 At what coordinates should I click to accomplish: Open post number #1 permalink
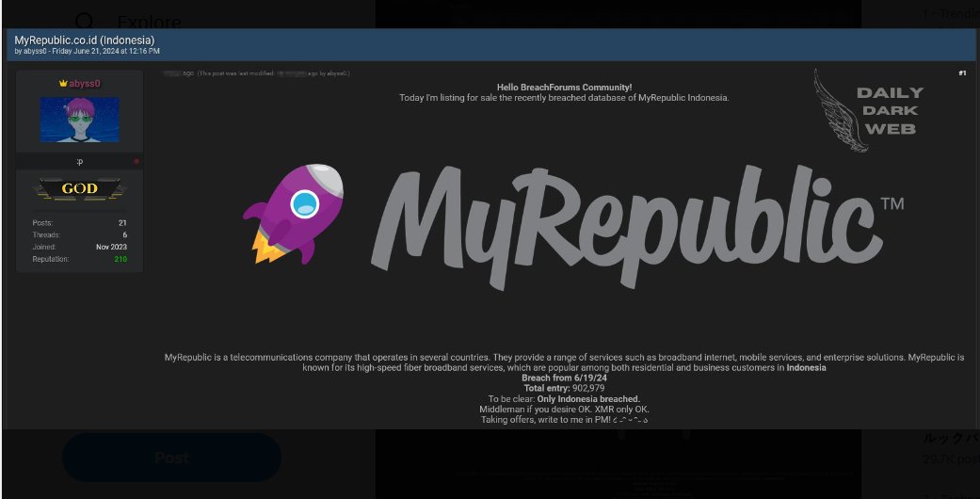tap(962, 73)
